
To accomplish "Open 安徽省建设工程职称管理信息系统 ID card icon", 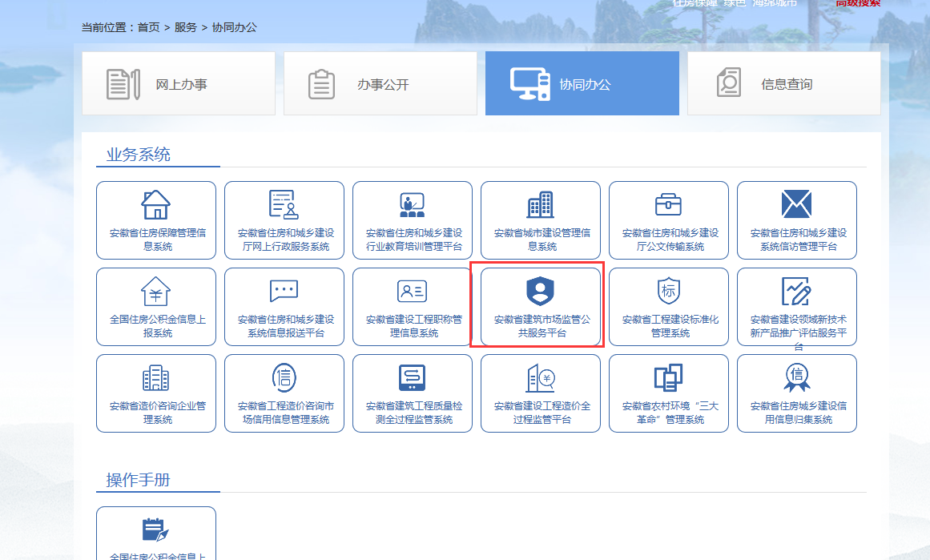I will pos(412,292).
